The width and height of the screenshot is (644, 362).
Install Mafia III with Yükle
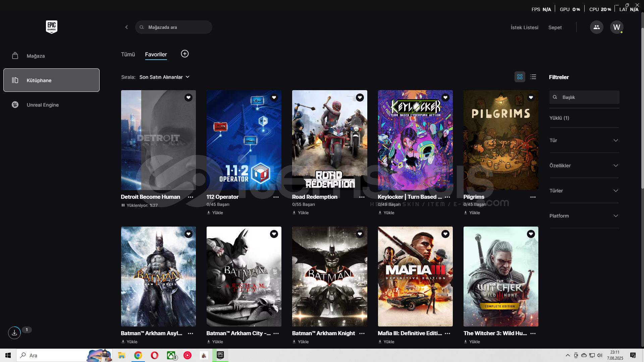point(386,342)
